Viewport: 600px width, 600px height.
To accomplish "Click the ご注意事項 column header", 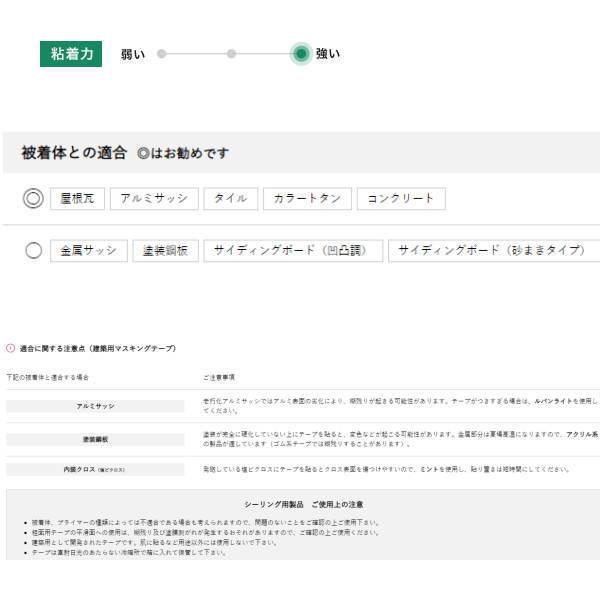I will (219, 378).
